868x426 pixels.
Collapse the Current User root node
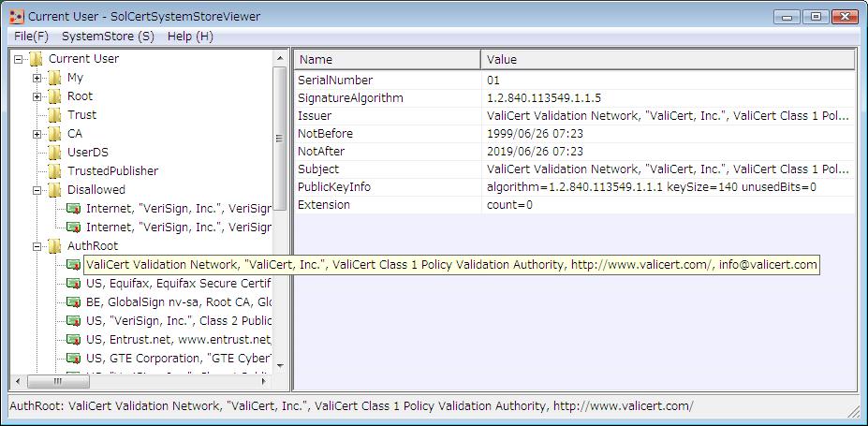(x=19, y=59)
